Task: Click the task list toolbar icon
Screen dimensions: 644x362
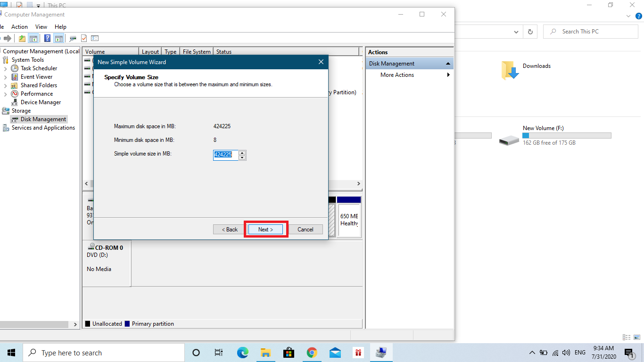Action: pyautogui.click(x=94, y=38)
